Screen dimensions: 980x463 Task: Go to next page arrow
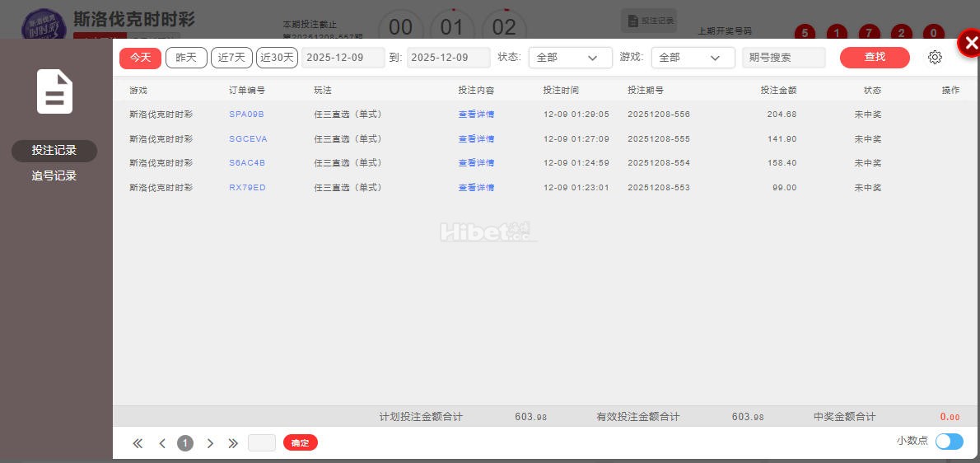[x=210, y=443]
